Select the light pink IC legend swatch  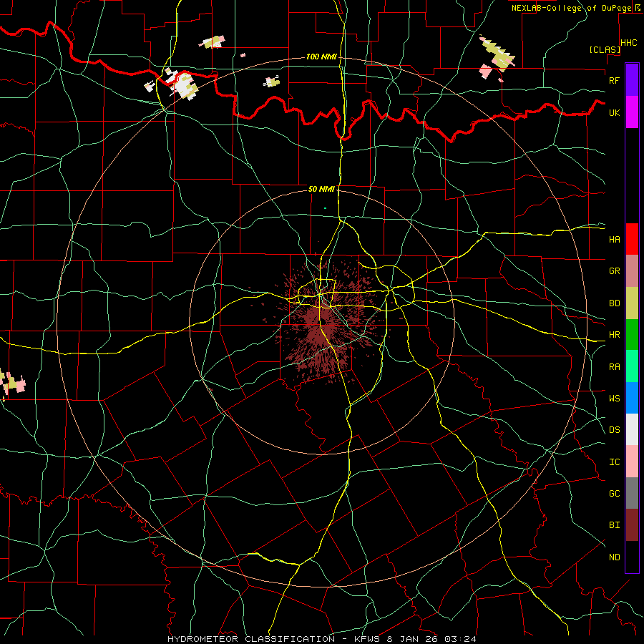pos(632,462)
